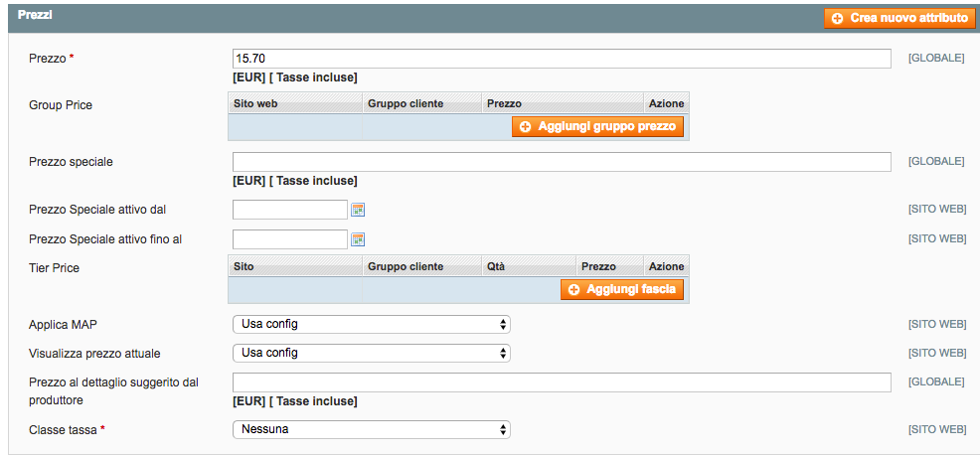This screenshot has height=457, width=980.
Task: Click into the Prezzo speciale field
Action: 561,162
